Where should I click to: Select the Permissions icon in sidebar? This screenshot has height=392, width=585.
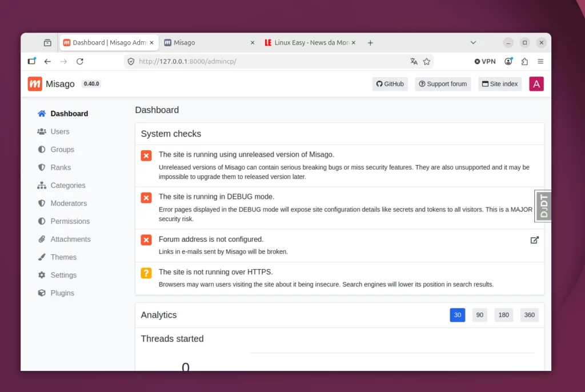(41, 221)
